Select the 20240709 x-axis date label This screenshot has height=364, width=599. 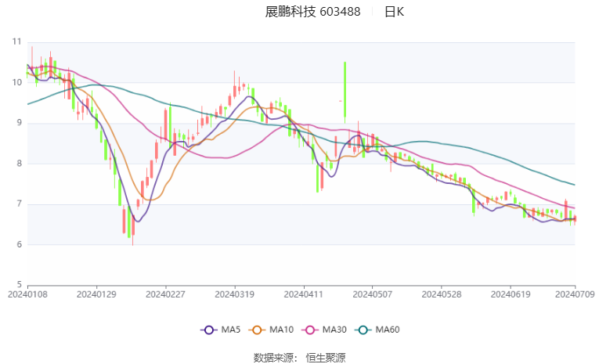point(575,294)
